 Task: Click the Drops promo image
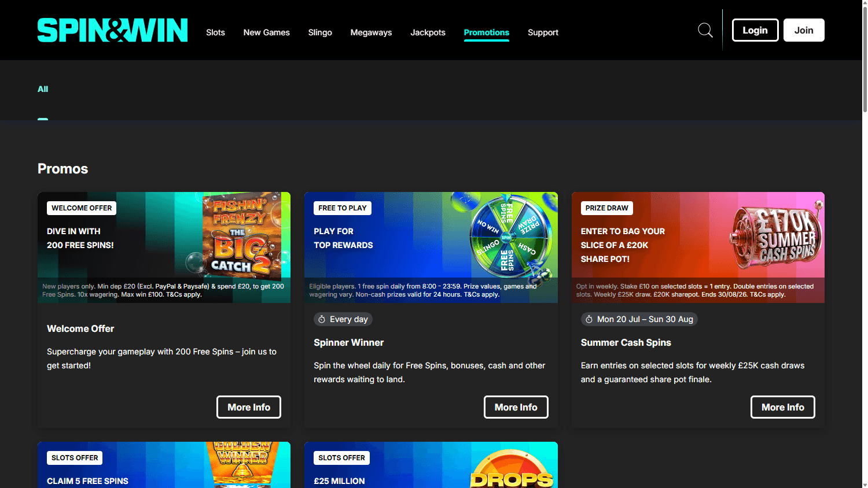pyautogui.click(x=512, y=468)
